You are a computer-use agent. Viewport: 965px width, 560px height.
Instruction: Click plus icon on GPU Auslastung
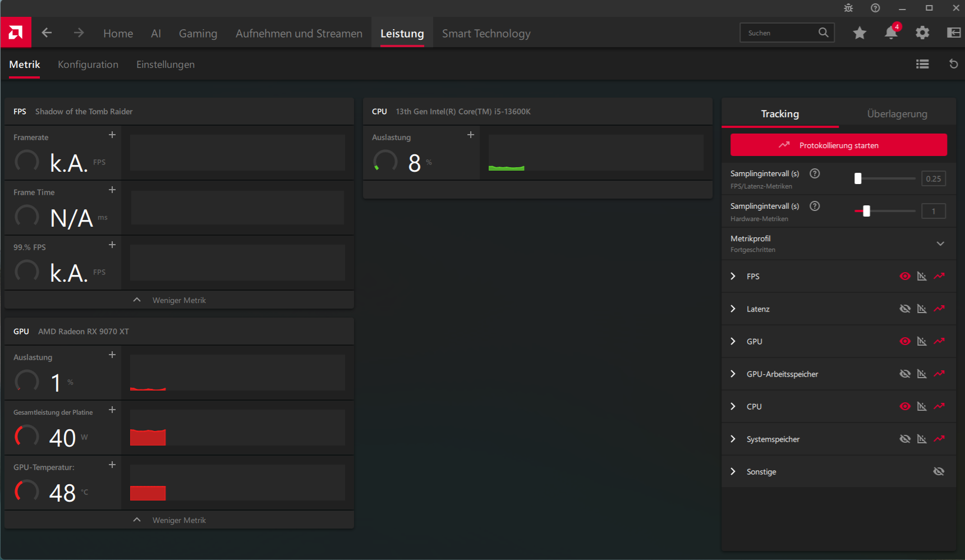[x=112, y=355]
